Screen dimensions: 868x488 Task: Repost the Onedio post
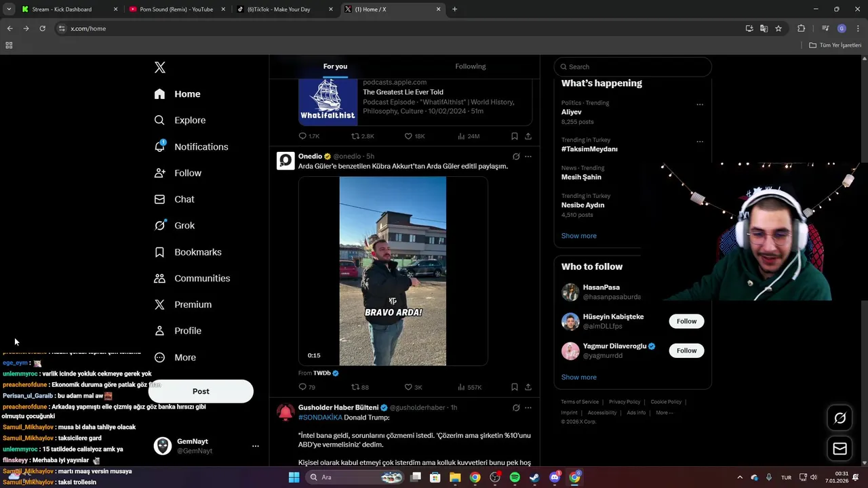[x=360, y=387]
